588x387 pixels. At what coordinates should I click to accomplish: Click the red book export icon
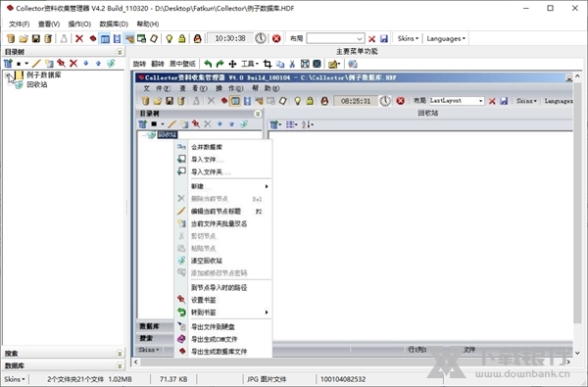coord(93,38)
